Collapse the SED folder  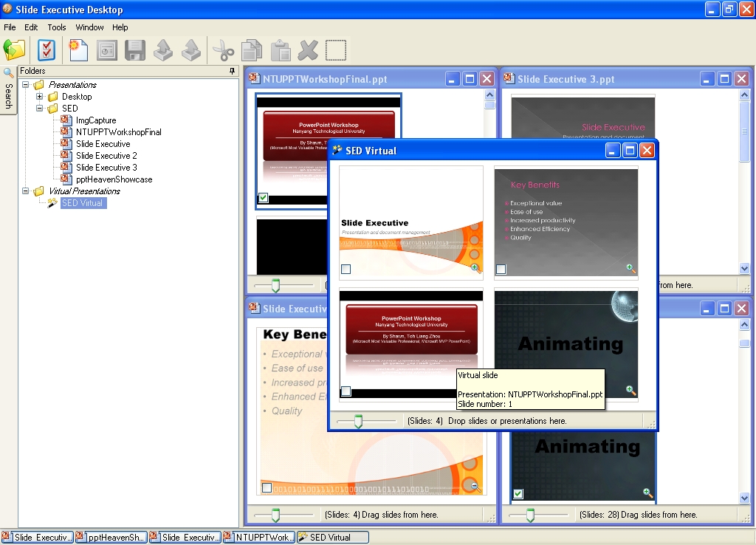coord(40,108)
